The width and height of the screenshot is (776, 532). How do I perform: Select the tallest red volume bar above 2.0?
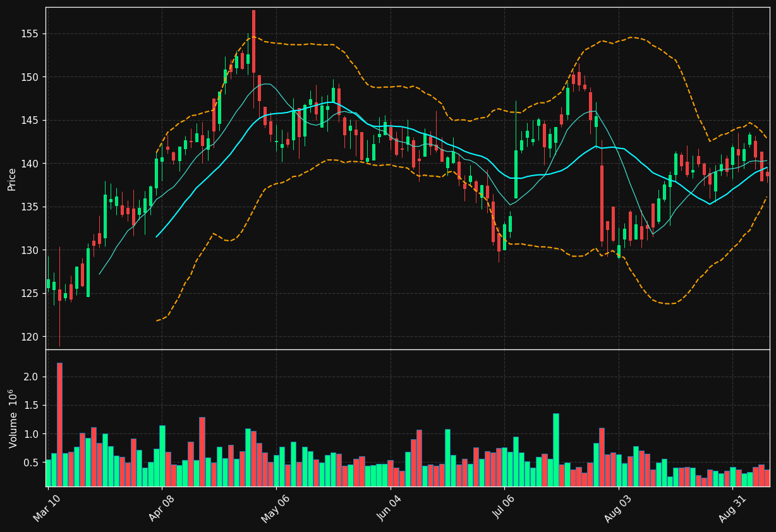pyautogui.click(x=59, y=425)
